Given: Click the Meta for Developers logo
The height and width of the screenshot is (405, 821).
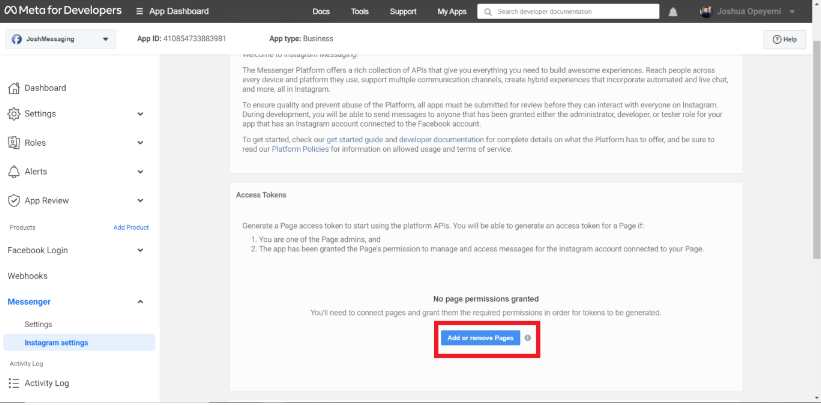Looking at the screenshot, I should coord(63,10).
